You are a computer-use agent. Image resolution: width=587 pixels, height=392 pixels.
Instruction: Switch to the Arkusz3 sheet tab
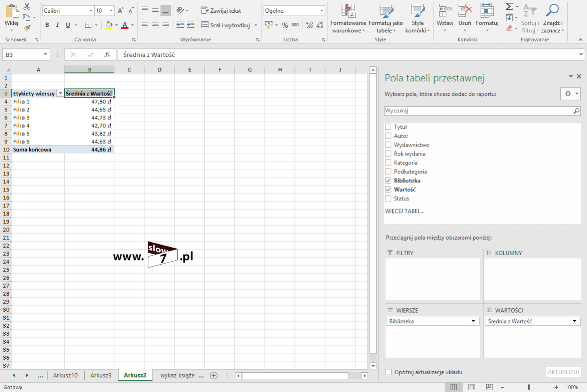pos(101,375)
